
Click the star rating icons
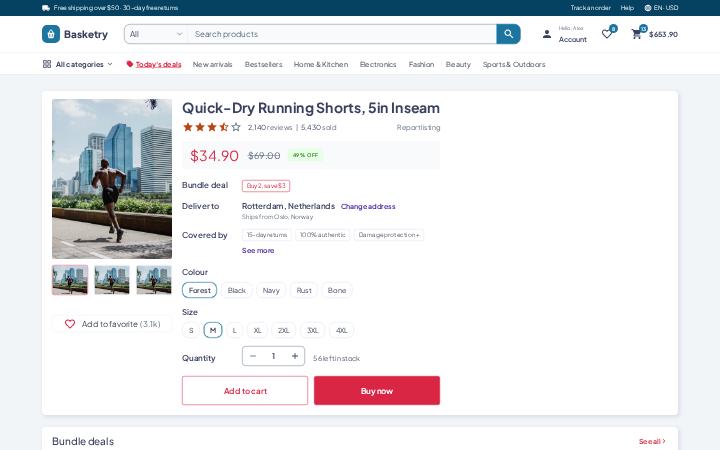[212, 127]
